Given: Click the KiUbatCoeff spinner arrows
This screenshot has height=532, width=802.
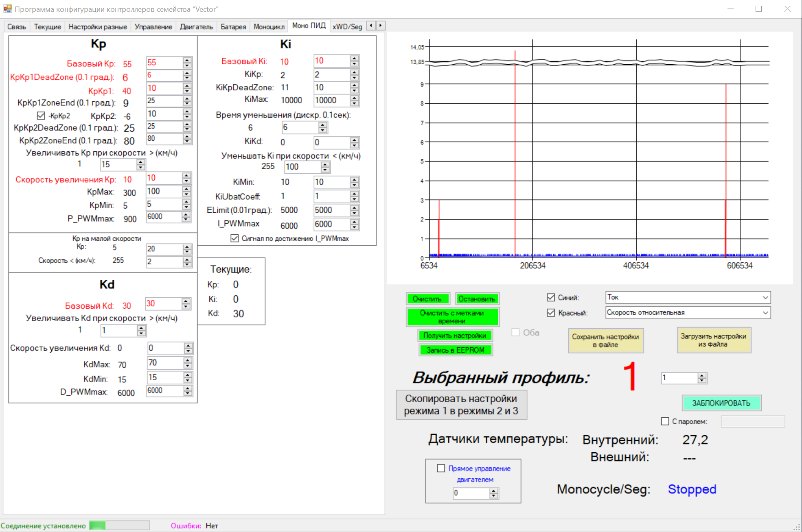Looking at the screenshot, I should [x=355, y=196].
